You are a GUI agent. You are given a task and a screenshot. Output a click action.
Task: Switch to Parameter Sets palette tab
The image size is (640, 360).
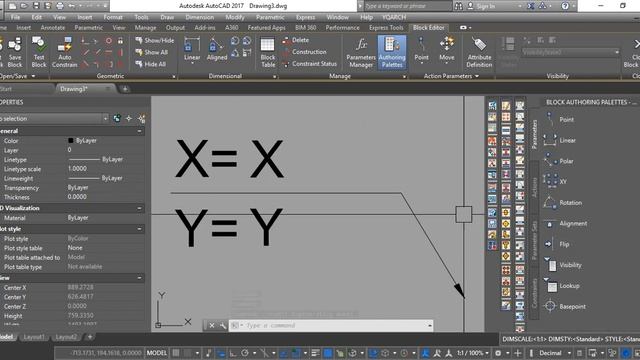534,241
